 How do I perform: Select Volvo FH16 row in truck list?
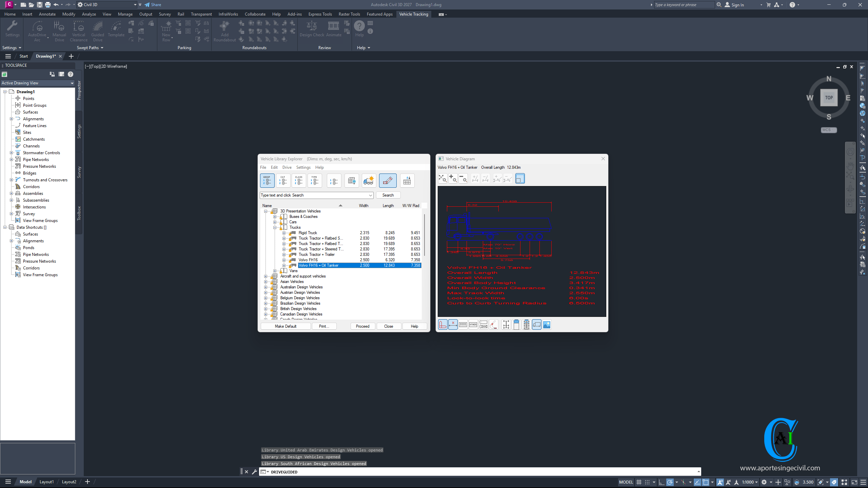click(x=308, y=260)
